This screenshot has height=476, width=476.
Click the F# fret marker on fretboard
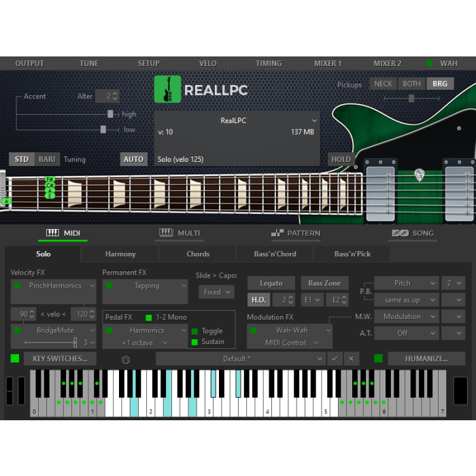(50, 180)
